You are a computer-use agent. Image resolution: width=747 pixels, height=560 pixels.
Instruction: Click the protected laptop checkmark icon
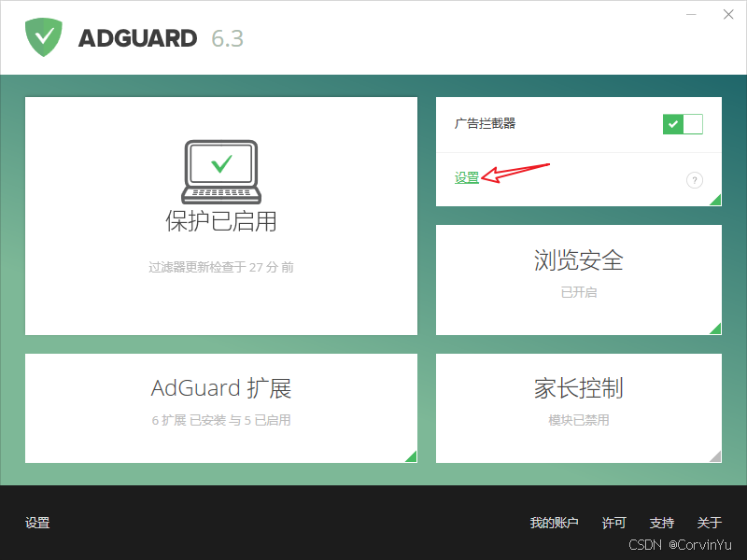coord(221,172)
